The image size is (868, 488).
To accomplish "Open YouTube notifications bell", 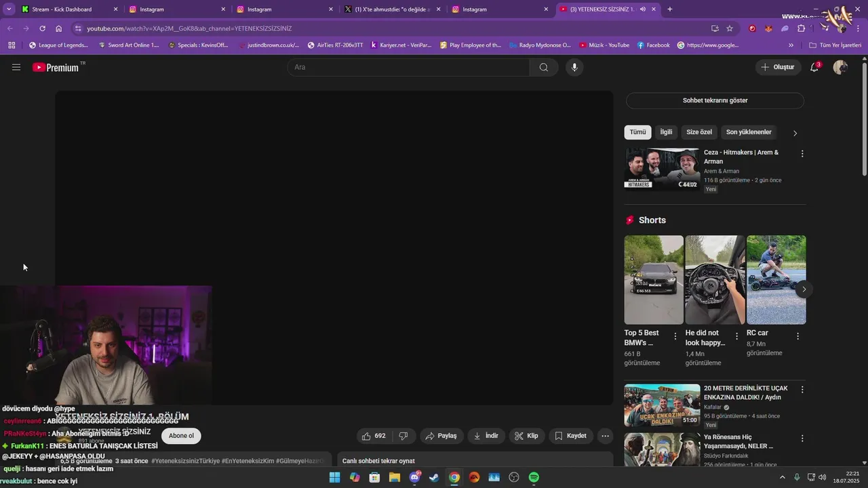I will coord(814,67).
